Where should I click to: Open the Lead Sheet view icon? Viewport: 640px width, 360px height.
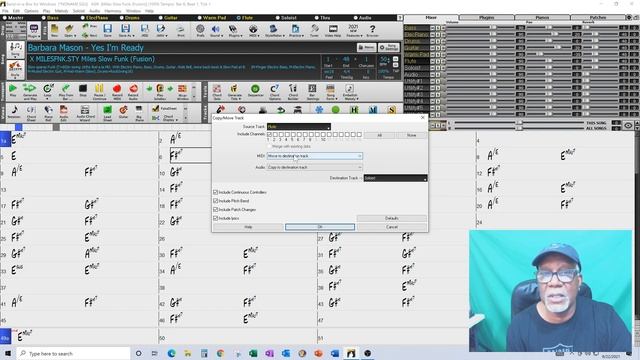click(x=107, y=112)
